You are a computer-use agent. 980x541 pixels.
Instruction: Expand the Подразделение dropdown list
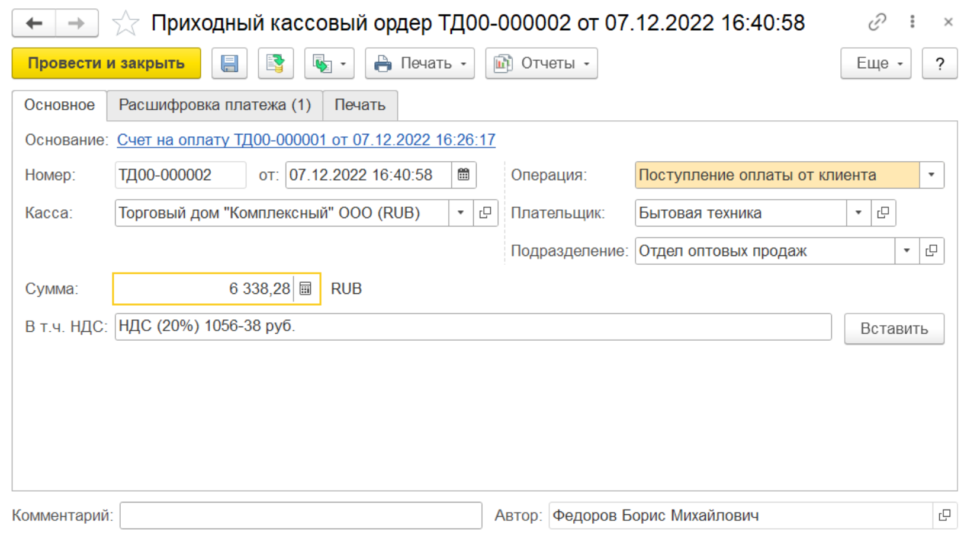coord(907,251)
